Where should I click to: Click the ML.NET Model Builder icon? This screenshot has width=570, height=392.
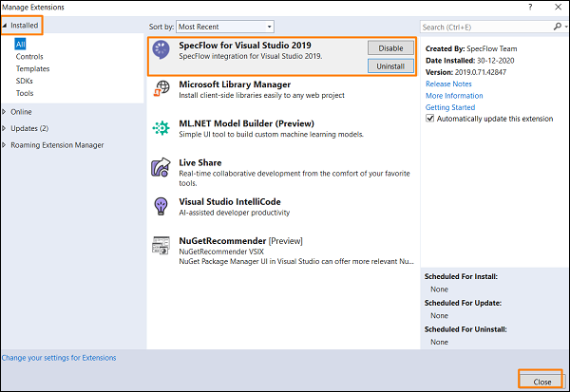pos(161,129)
